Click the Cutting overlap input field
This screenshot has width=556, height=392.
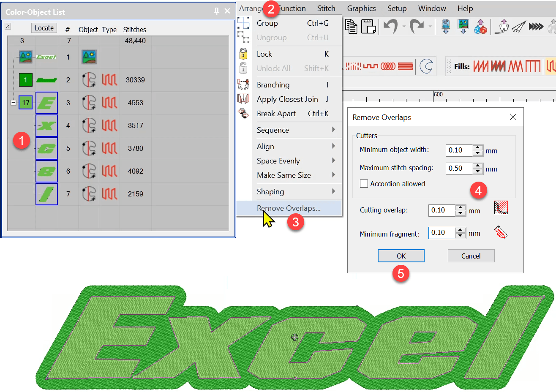442,210
